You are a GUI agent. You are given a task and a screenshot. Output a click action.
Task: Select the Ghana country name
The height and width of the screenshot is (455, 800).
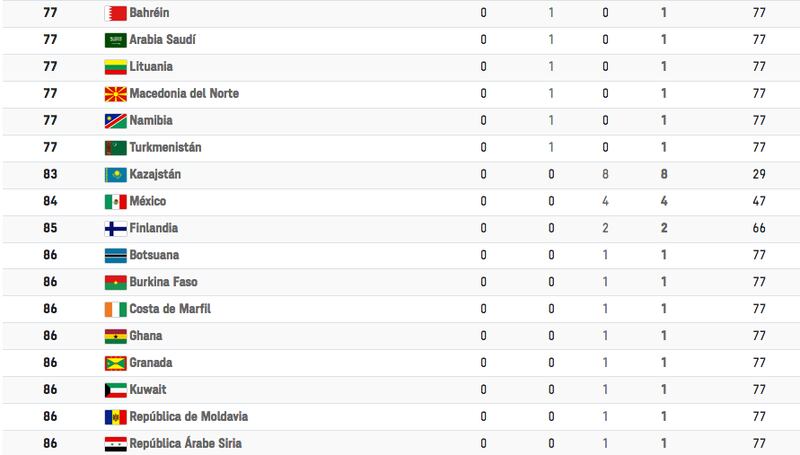pos(146,336)
